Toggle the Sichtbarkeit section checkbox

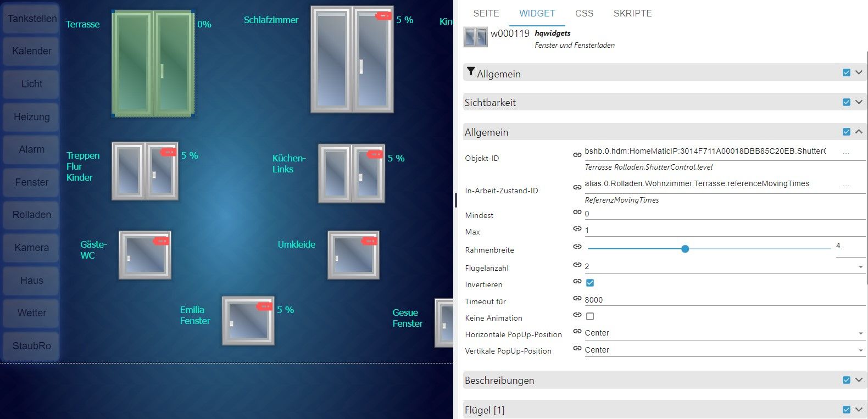point(846,102)
